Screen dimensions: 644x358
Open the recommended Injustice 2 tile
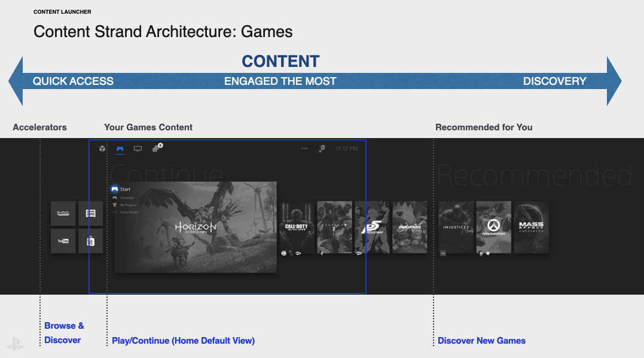(456, 227)
